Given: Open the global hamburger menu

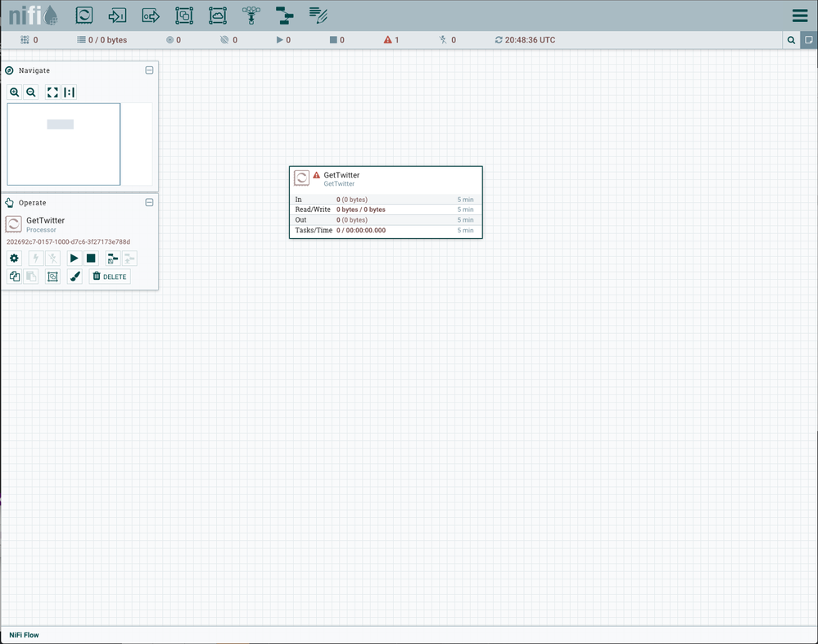Looking at the screenshot, I should click(800, 15).
